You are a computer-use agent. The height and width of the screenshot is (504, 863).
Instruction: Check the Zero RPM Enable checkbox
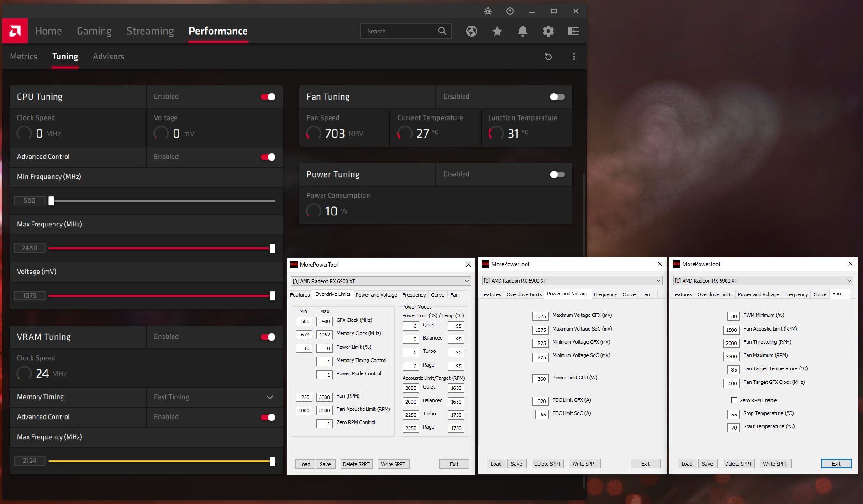(734, 400)
